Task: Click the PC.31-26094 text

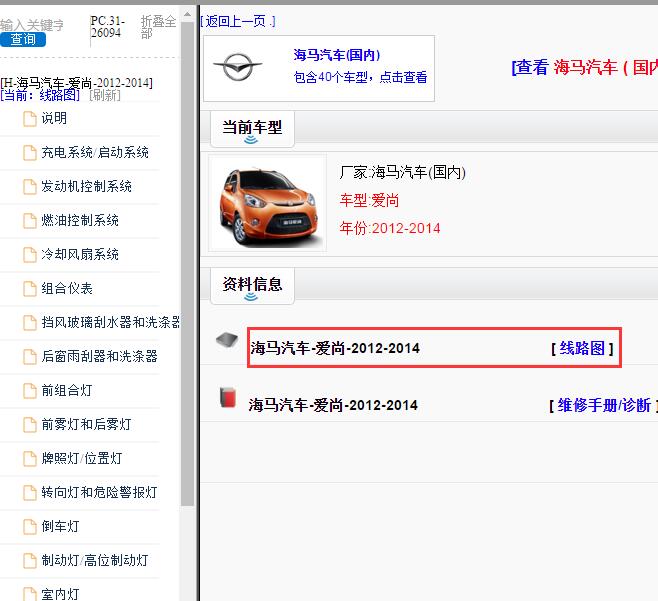Action: click(x=107, y=27)
